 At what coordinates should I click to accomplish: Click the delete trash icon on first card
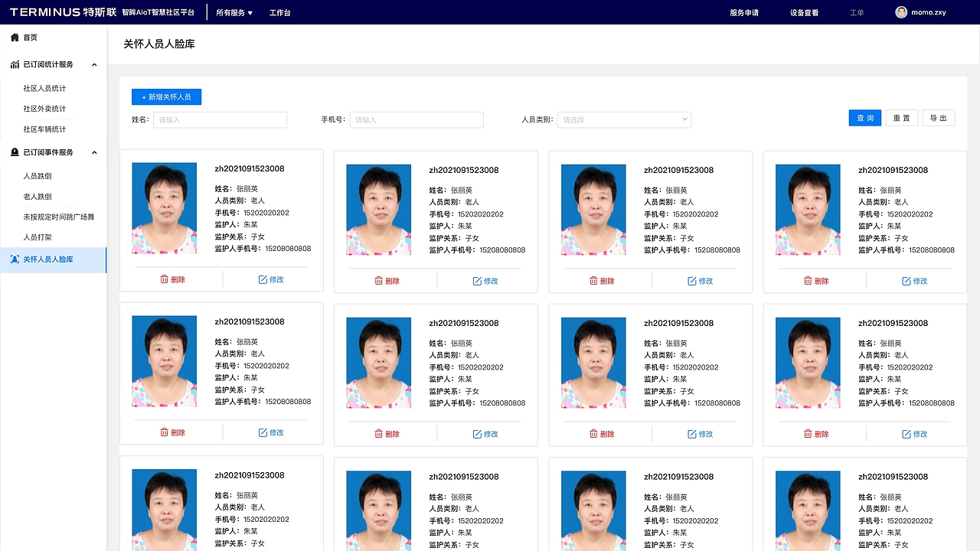point(163,280)
